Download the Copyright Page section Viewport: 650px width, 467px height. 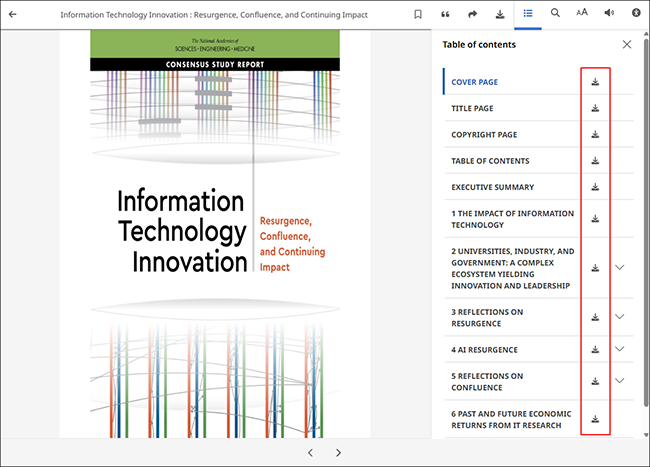[x=595, y=134]
